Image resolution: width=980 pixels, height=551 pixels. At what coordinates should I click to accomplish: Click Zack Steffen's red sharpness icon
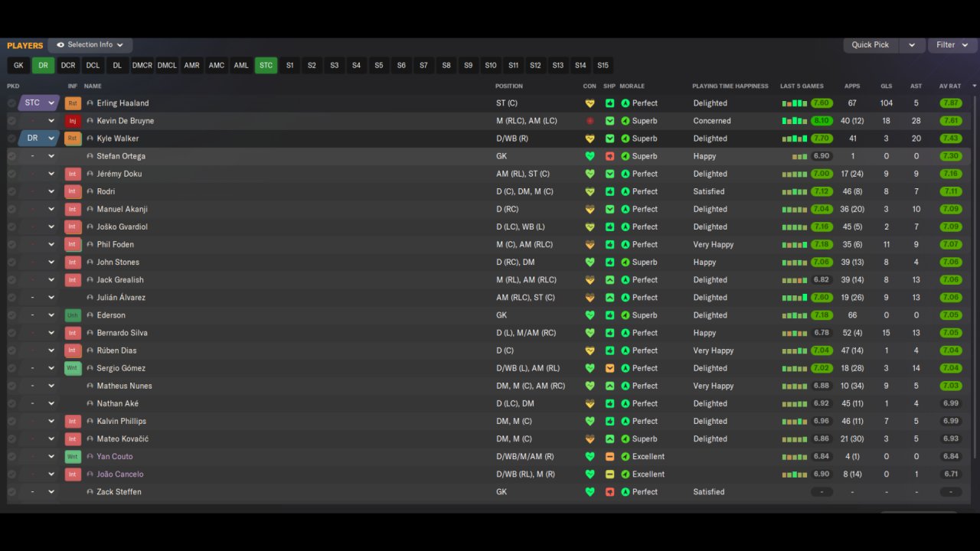coord(609,492)
